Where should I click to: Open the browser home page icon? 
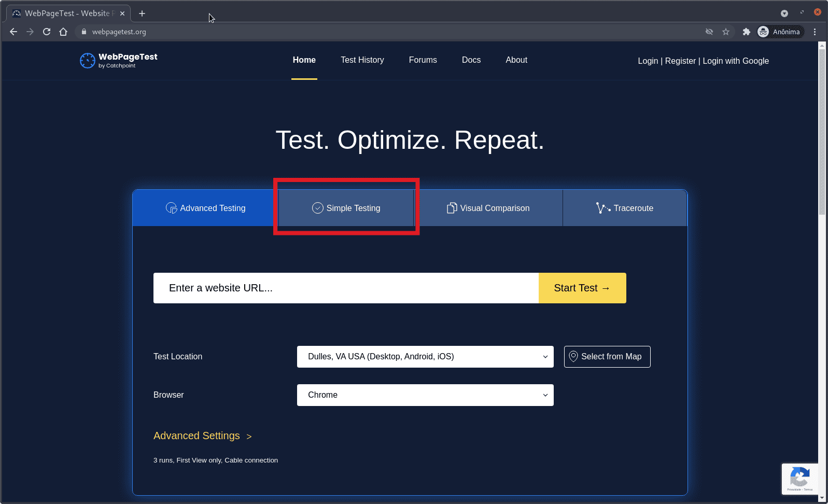coord(63,32)
